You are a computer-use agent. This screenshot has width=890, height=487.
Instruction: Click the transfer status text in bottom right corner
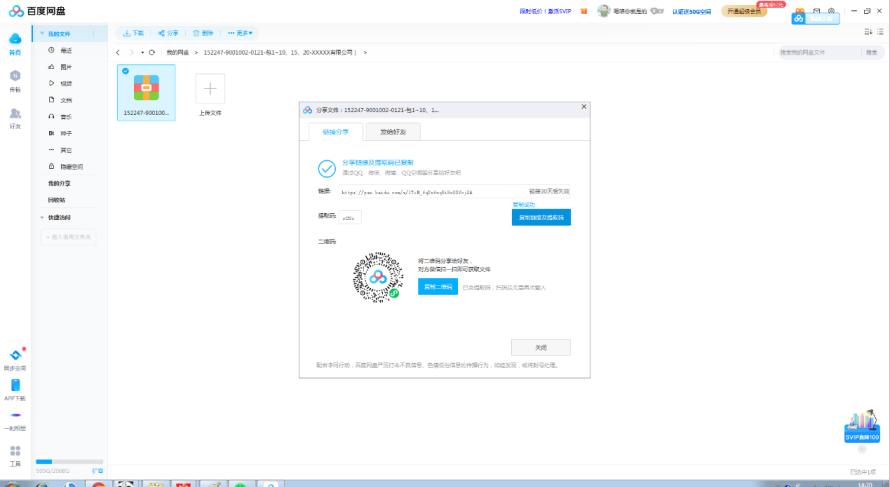click(862, 472)
